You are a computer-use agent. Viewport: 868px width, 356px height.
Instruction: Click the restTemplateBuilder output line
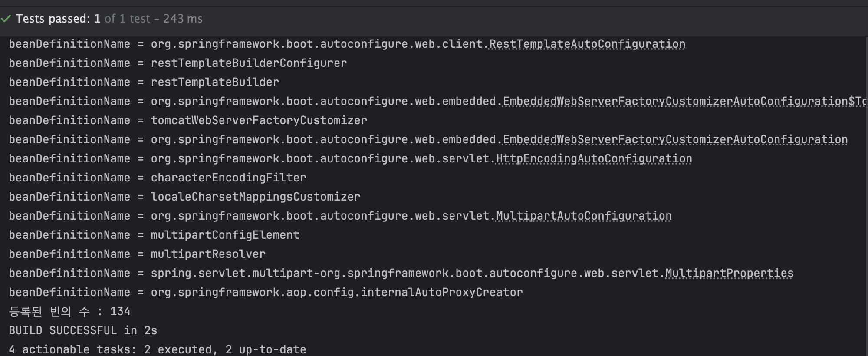pyautogui.click(x=144, y=82)
